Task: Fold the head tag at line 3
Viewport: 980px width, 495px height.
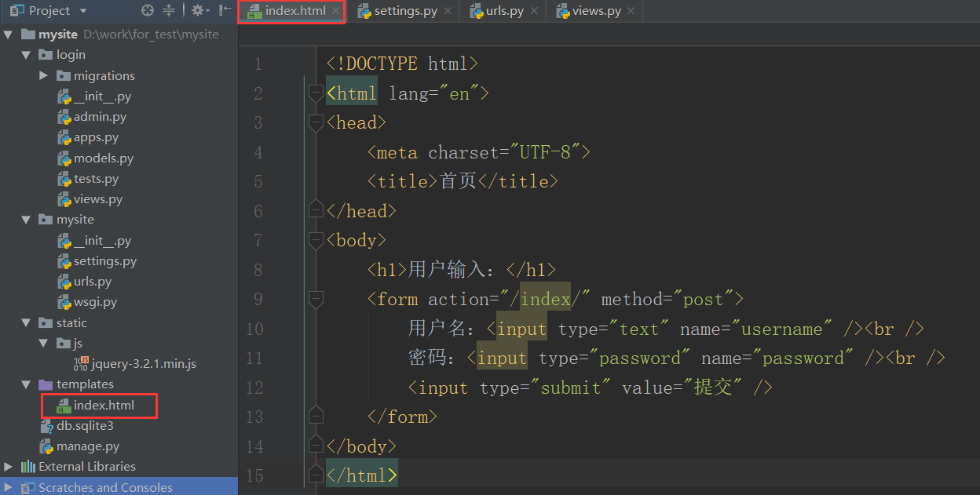Action: [x=316, y=122]
